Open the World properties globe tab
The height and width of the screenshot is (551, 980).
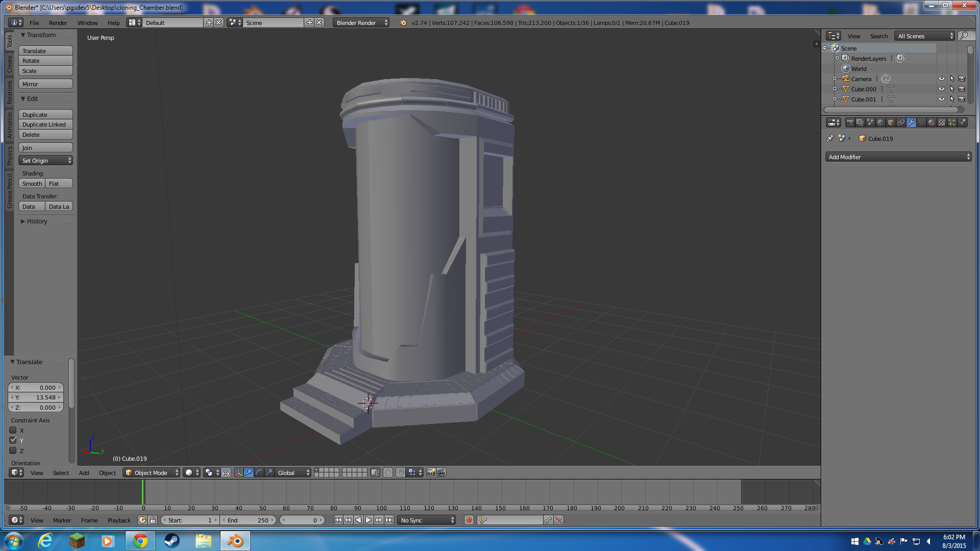(880, 122)
